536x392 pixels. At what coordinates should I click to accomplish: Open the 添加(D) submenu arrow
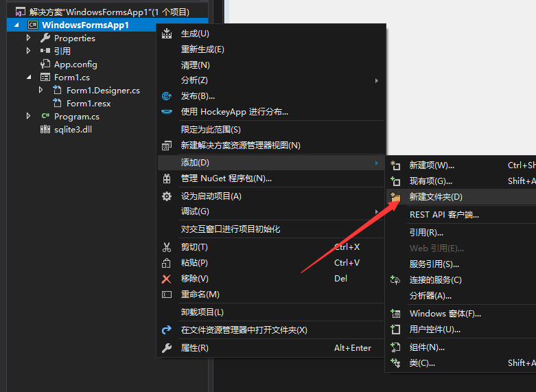tap(376, 163)
